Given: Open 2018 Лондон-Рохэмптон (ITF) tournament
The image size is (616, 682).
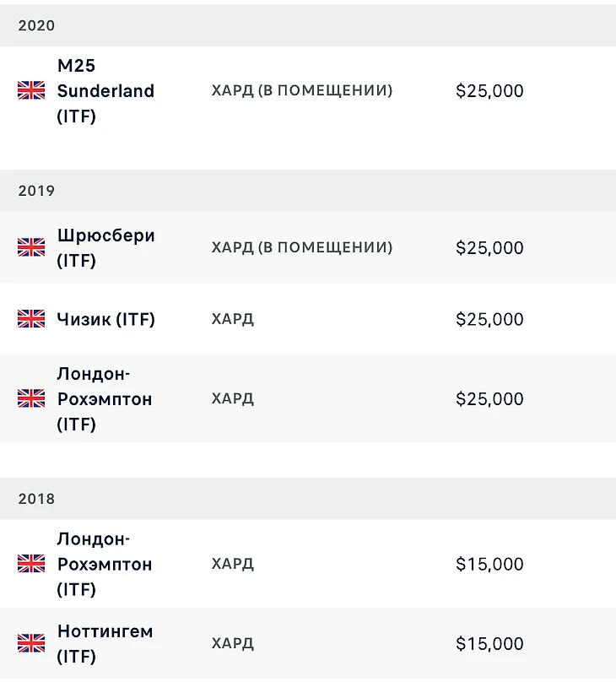Looking at the screenshot, I should click(x=105, y=563).
